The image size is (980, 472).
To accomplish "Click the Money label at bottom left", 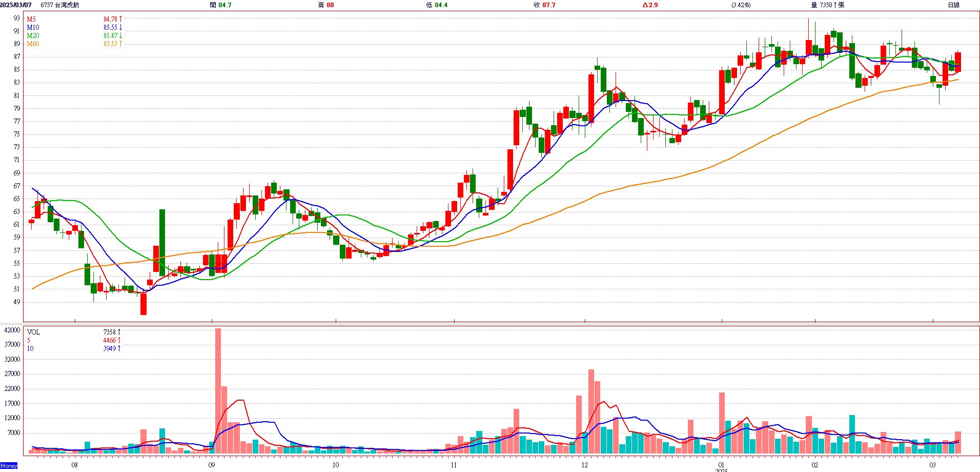I will pos(9,466).
